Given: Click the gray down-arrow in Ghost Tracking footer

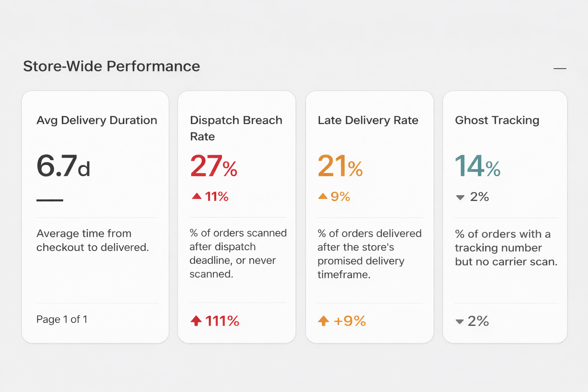Looking at the screenshot, I should pos(459,322).
